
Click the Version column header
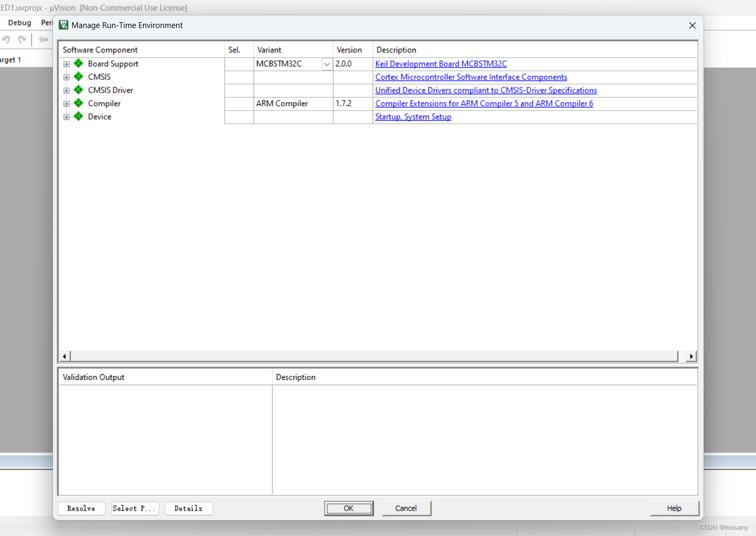[x=353, y=50]
